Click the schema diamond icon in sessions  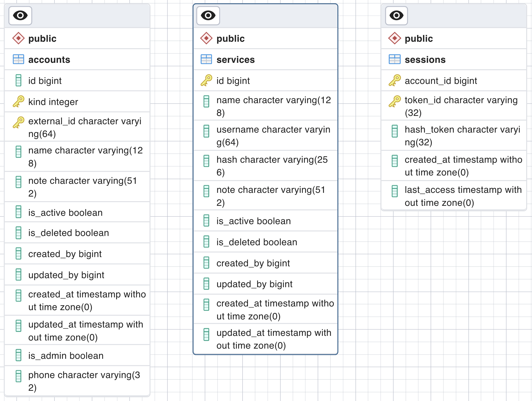click(395, 38)
